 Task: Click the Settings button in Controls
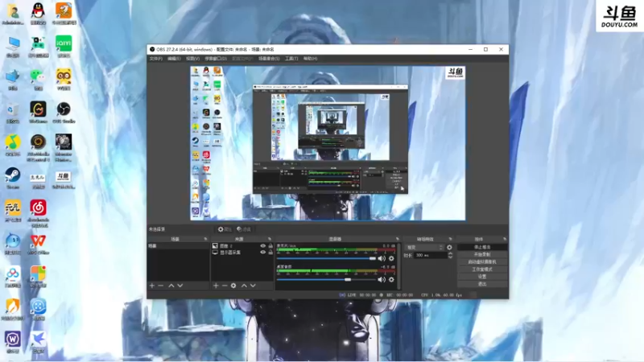tap(482, 277)
